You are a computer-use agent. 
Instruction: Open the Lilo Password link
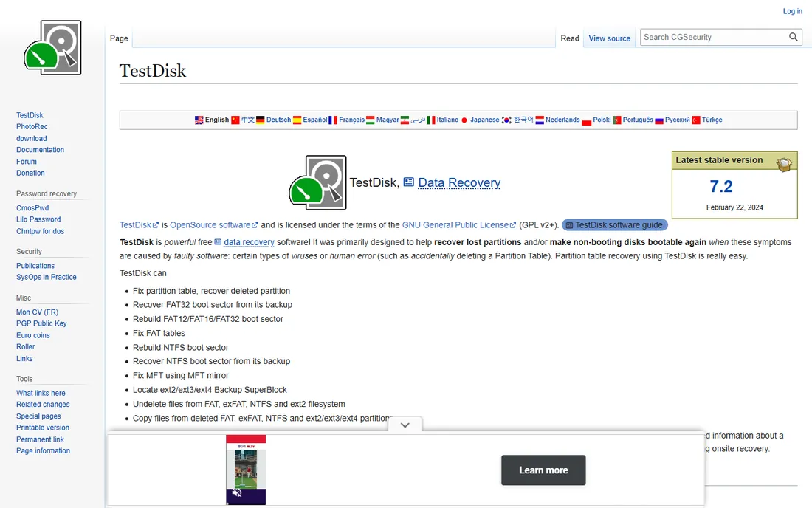pyautogui.click(x=38, y=219)
